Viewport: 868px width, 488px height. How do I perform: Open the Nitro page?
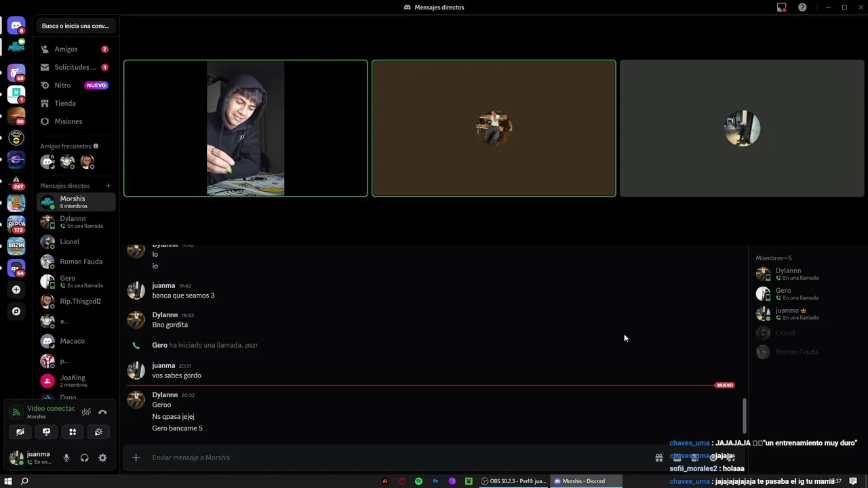pyautogui.click(x=76, y=85)
